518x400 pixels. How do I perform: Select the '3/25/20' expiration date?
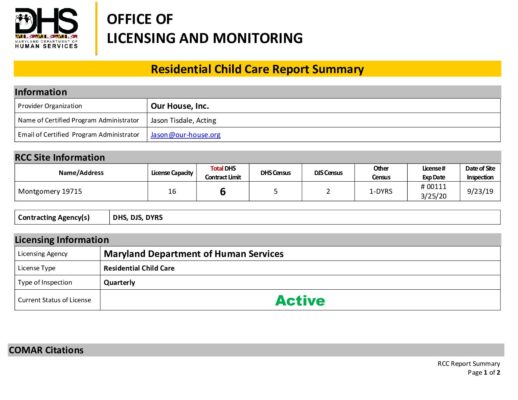433,196
